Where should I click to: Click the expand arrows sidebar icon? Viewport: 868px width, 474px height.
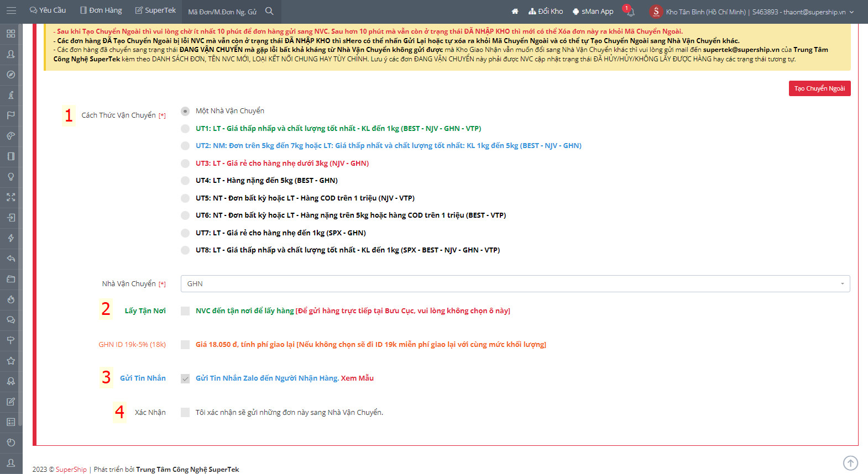click(x=11, y=197)
